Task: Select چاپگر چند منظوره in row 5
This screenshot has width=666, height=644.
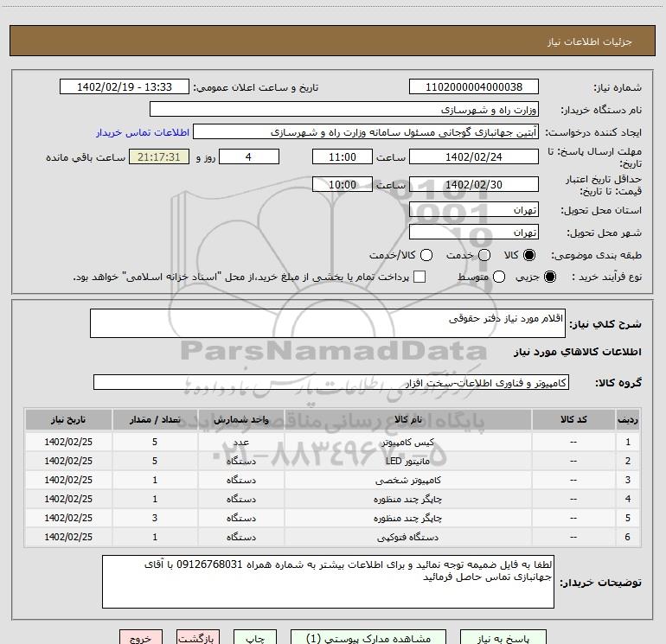Action: [407, 519]
